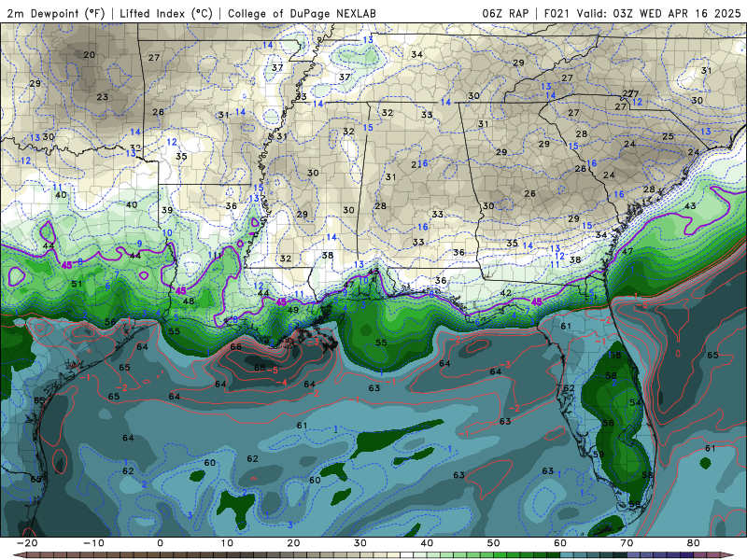Click "College of DuPage NEXLAB" header text
Image resolution: width=747 pixels, height=560 pixels.
pos(302,13)
